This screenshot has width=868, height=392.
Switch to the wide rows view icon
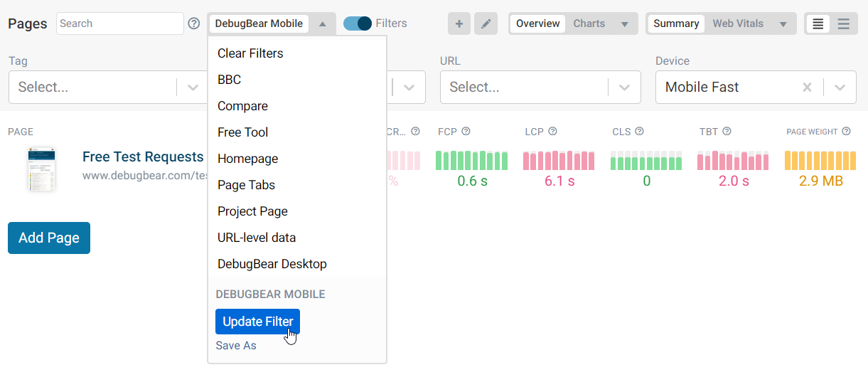[844, 23]
